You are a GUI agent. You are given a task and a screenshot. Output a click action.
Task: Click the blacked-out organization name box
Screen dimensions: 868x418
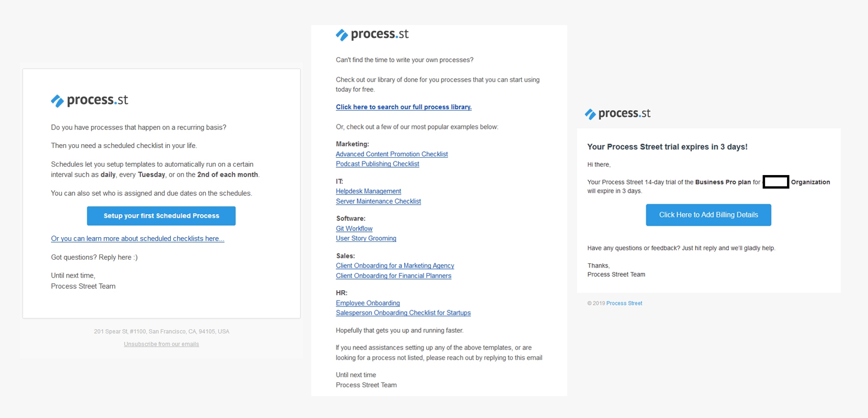click(777, 182)
